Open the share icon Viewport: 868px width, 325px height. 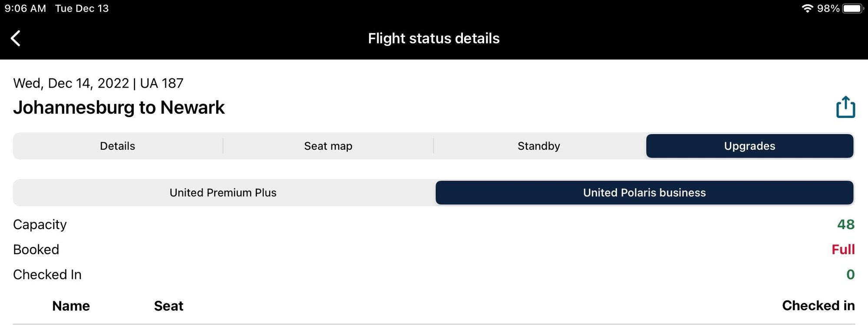tap(845, 107)
